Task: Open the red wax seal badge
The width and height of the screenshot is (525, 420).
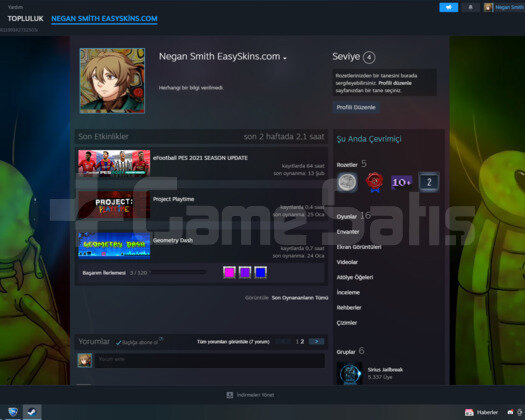Action: pos(374,182)
